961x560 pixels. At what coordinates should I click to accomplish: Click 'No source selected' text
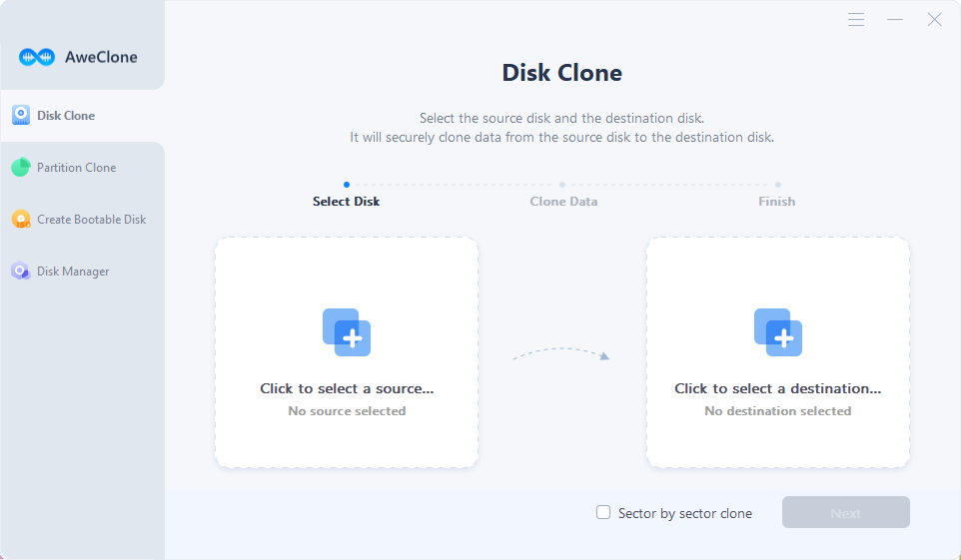tap(347, 411)
